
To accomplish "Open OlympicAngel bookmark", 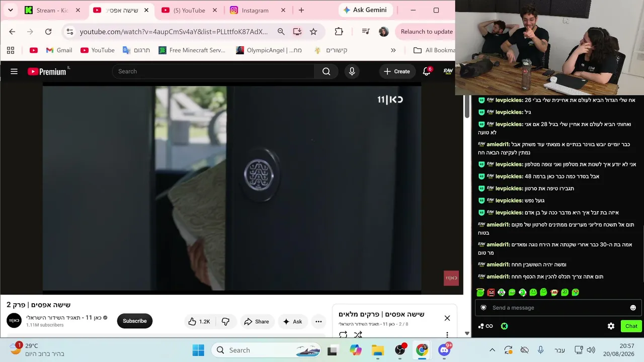I will (269, 50).
